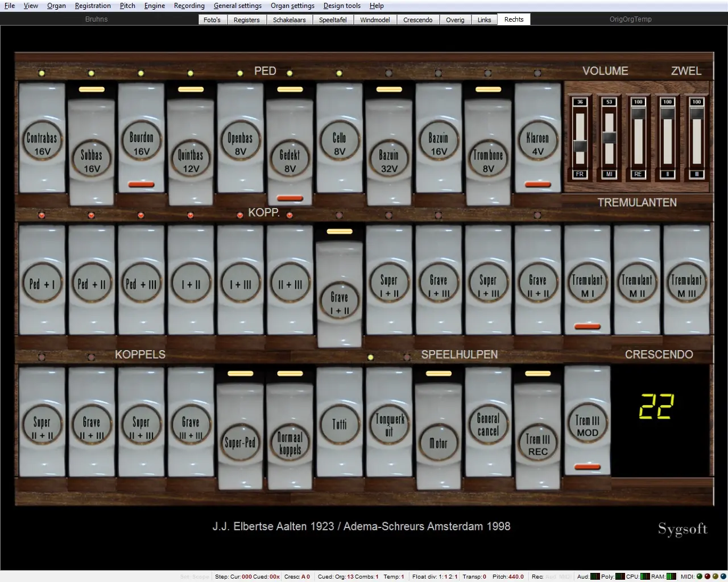Adjust the FR volume slider
Viewport: 728px width, 582px height.
click(580, 145)
